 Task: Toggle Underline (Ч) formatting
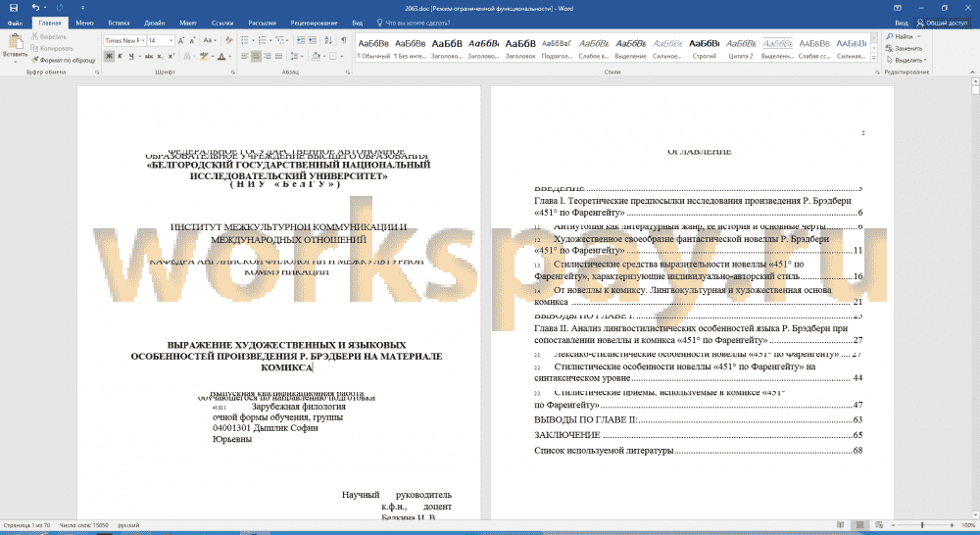point(131,56)
